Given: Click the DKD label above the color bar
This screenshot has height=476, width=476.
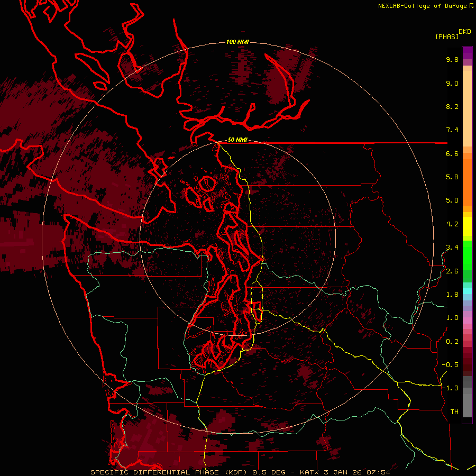Looking at the screenshot, I should point(465,32).
